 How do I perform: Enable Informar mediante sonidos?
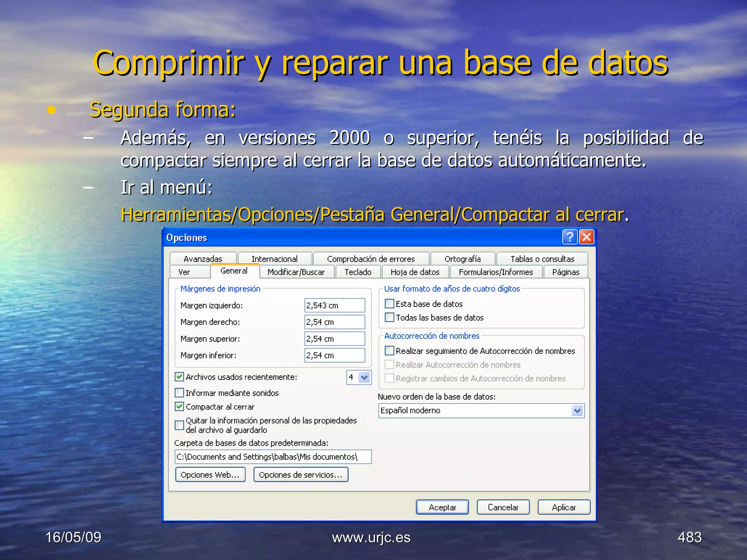(179, 393)
